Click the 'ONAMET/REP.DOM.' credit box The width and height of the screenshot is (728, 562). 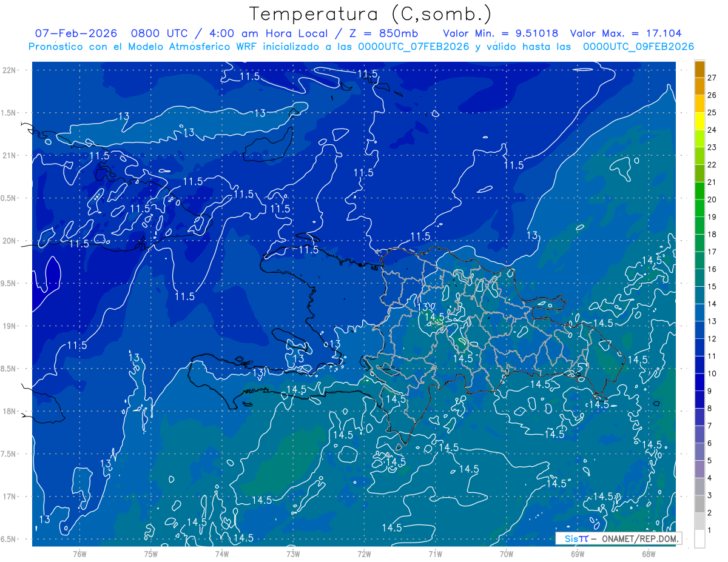(x=618, y=538)
